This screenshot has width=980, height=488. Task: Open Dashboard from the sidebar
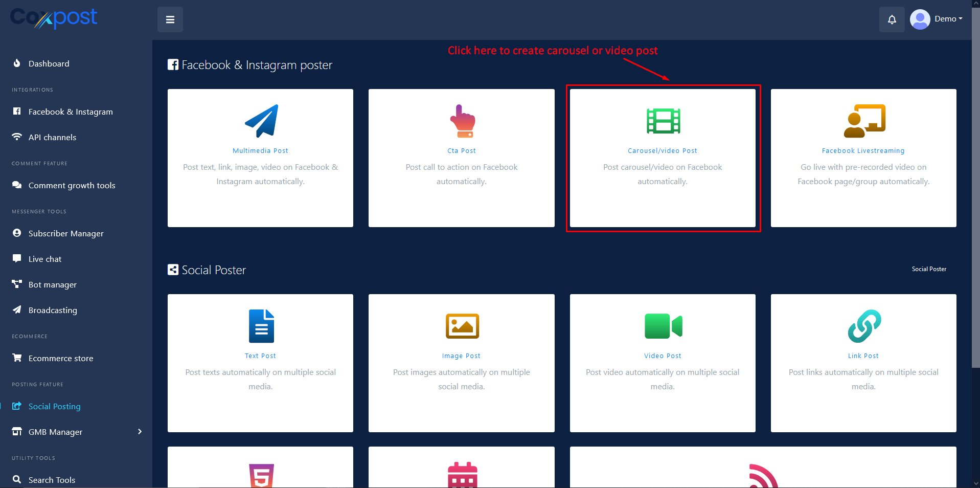[49, 63]
